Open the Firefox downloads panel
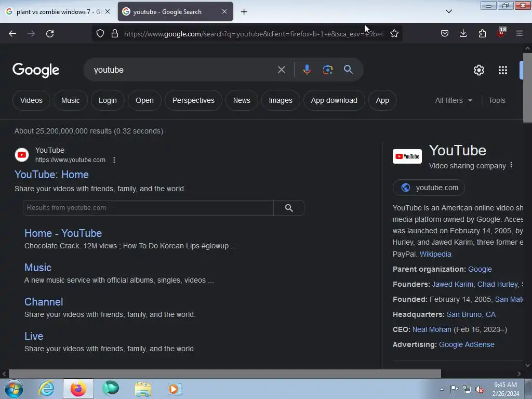Screen dimensions: 532x399 tap(463, 33)
